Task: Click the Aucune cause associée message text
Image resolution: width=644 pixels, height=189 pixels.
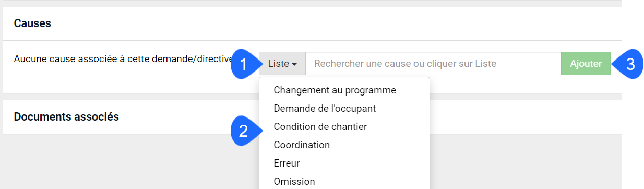Action: 123,59
